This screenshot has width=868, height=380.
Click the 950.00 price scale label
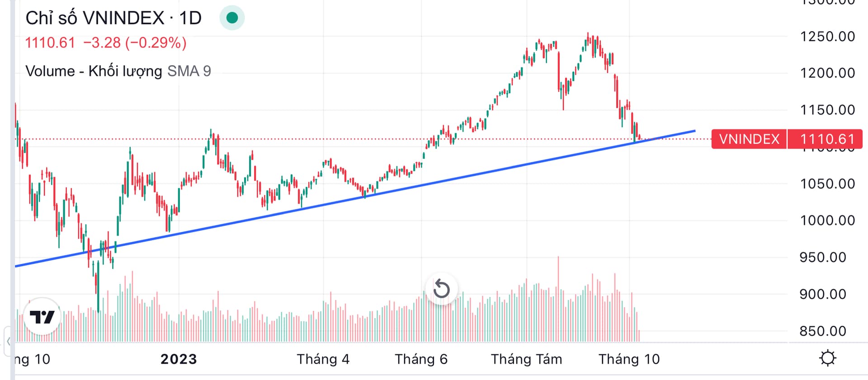[823, 257]
